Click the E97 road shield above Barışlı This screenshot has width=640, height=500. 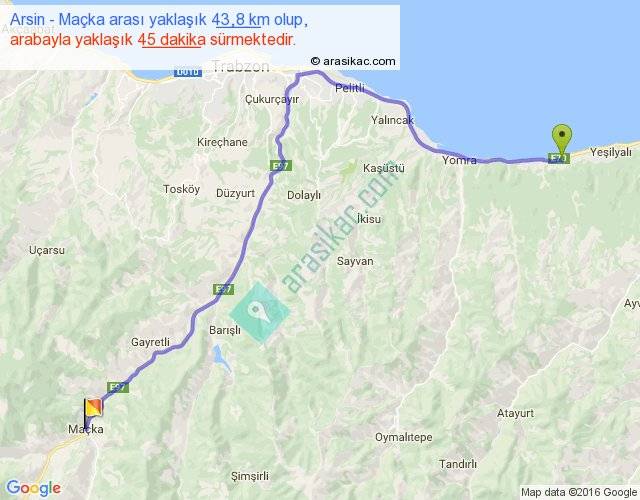224,289
